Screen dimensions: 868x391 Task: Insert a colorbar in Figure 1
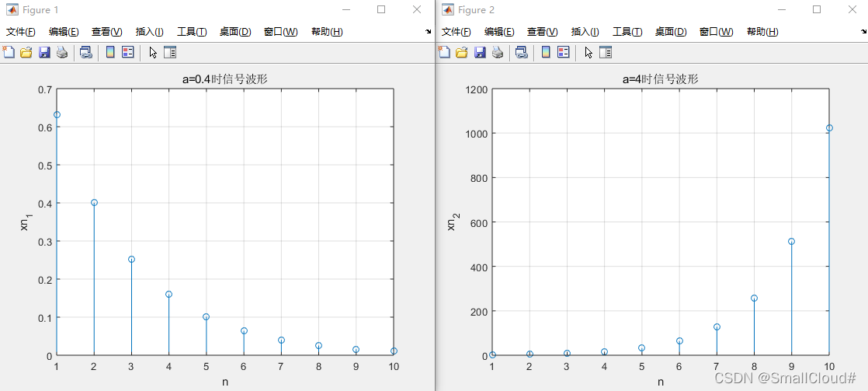coord(110,53)
